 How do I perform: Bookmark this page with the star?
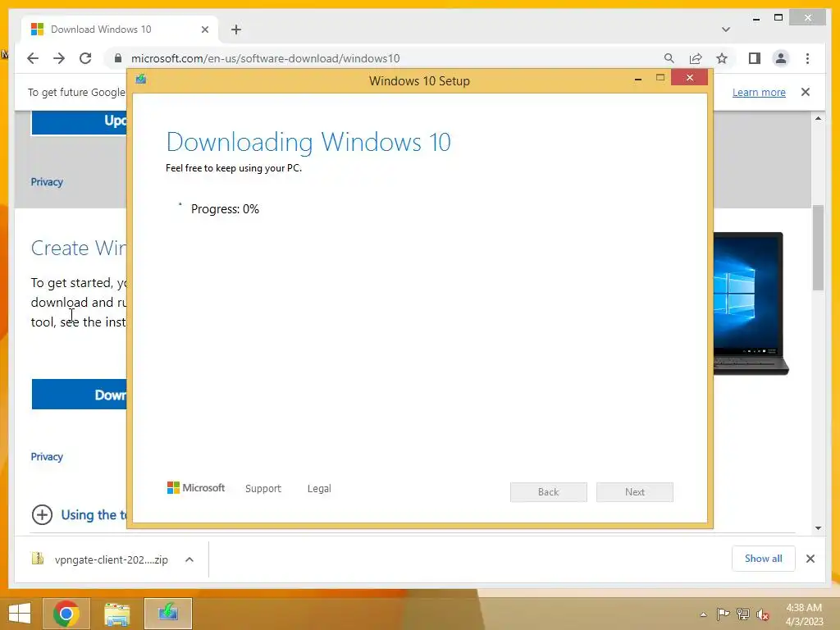722,58
